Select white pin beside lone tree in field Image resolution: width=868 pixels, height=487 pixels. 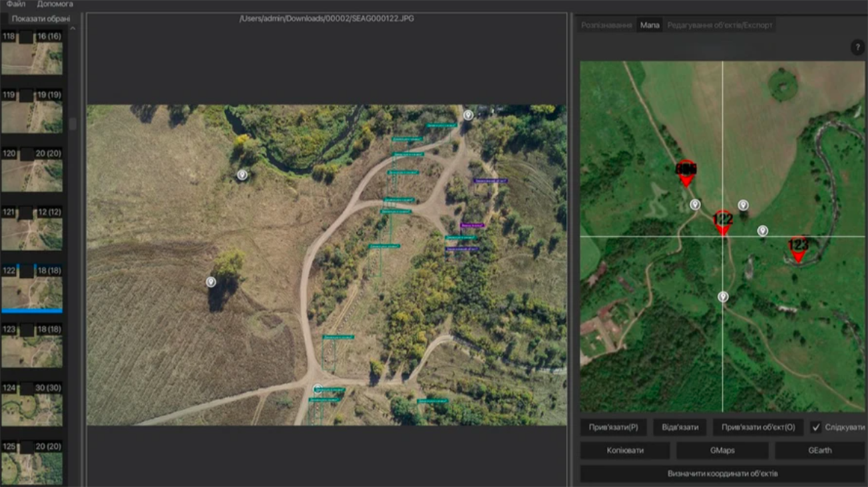211,282
